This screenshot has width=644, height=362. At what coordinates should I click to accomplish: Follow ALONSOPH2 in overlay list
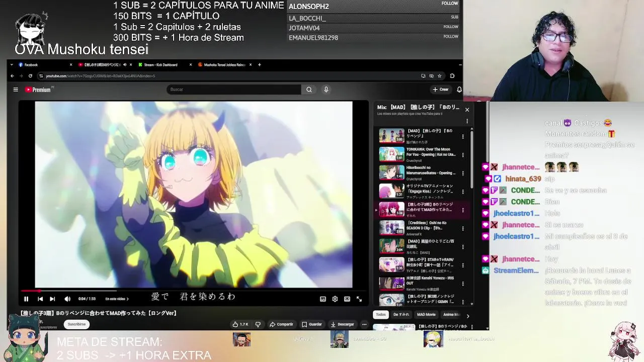coord(450,4)
